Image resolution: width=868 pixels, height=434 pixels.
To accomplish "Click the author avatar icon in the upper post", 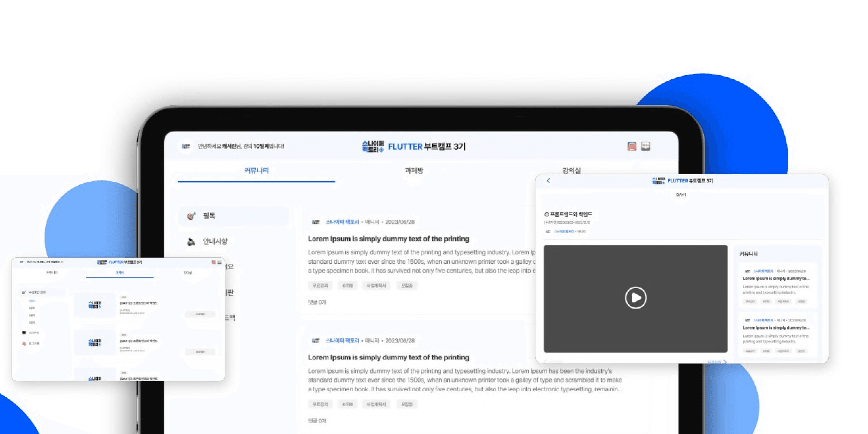I will point(316,222).
